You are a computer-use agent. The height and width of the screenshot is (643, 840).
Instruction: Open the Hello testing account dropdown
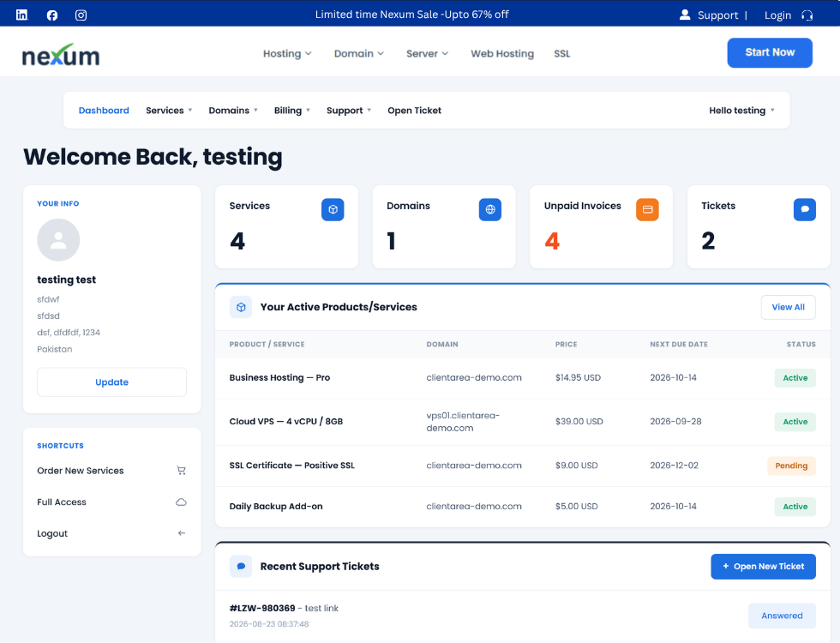coord(742,111)
